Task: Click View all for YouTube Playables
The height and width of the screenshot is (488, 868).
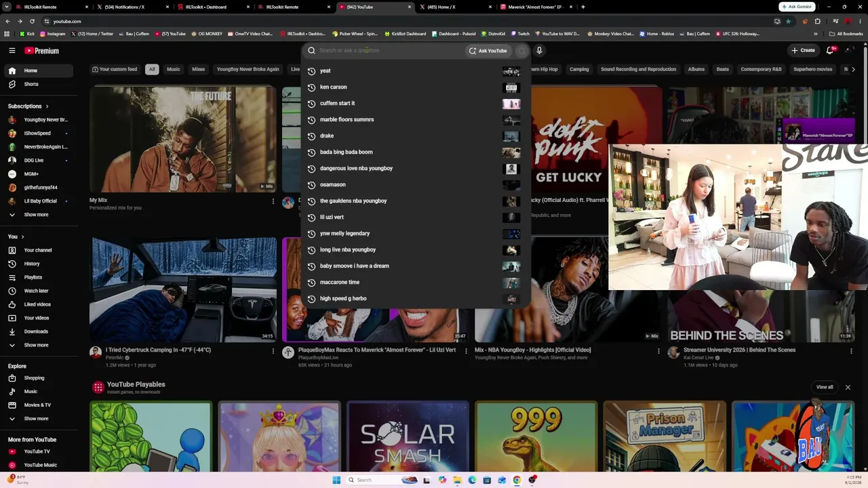Action: pos(825,387)
